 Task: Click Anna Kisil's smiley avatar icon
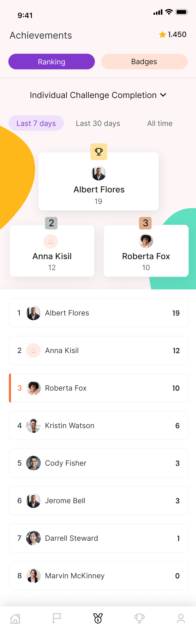(x=51, y=241)
